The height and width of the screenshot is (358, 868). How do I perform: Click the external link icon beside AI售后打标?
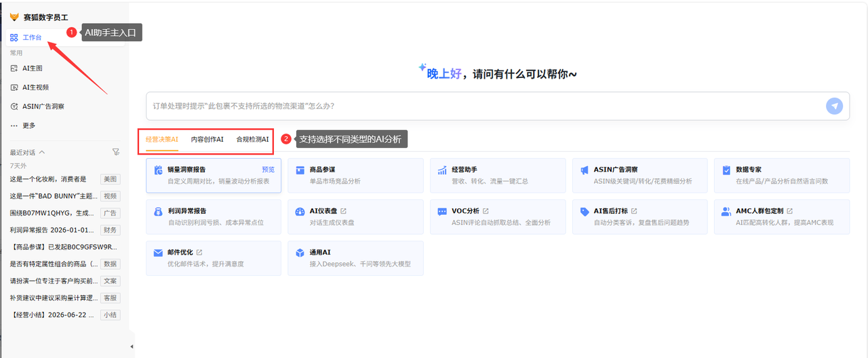point(634,211)
